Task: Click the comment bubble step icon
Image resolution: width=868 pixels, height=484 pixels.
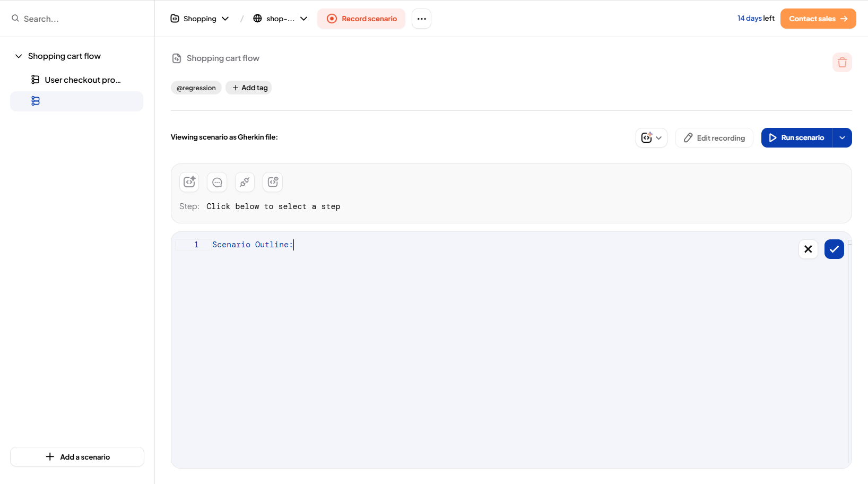Action: click(x=217, y=182)
